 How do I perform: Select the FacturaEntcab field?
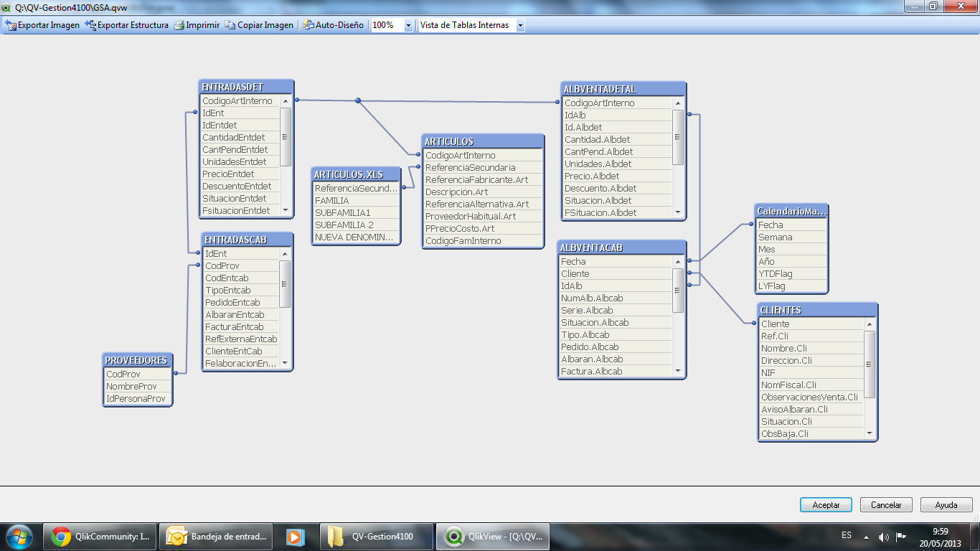pos(241,327)
